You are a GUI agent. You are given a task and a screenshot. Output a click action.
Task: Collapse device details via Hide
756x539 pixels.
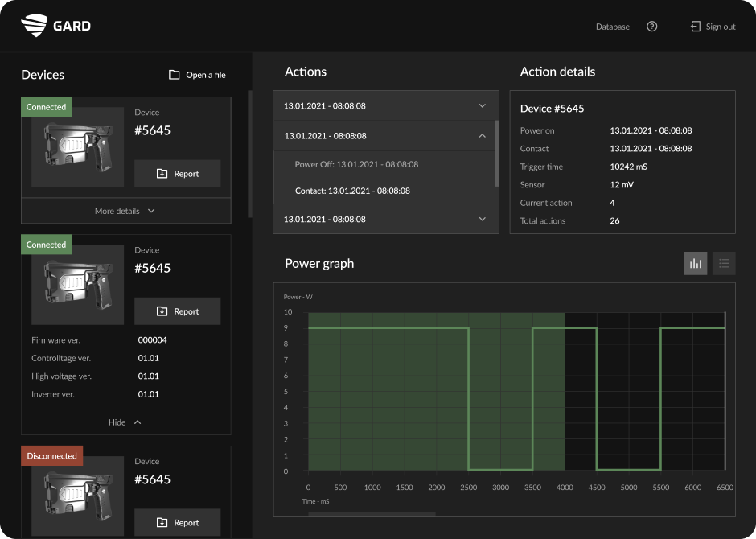pyautogui.click(x=125, y=422)
